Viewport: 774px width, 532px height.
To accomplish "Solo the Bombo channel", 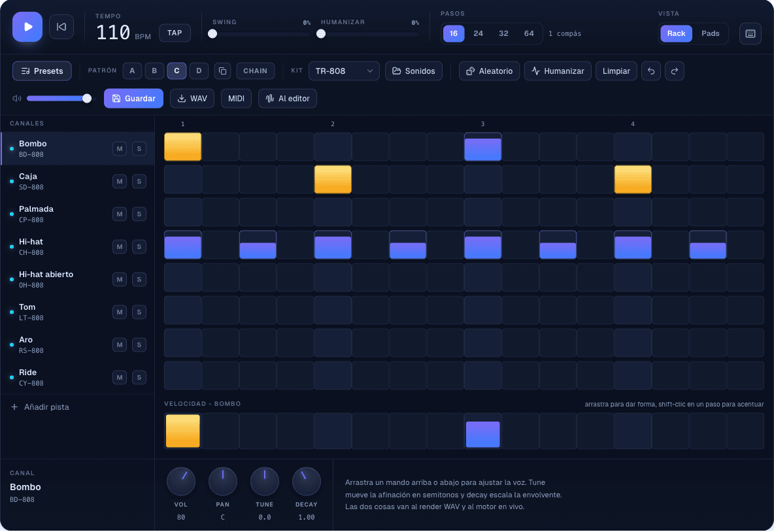I will click(x=139, y=148).
